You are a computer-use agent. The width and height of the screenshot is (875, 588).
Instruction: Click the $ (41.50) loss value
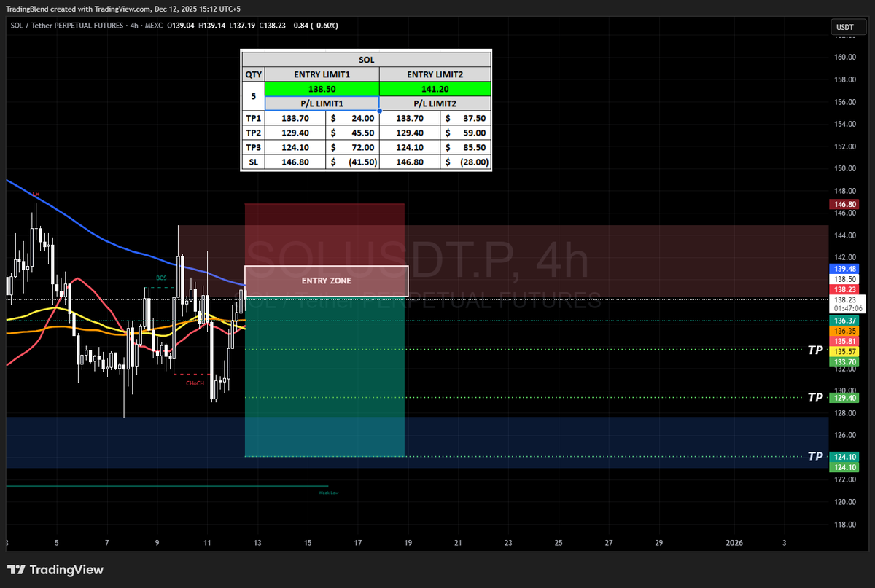(352, 162)
